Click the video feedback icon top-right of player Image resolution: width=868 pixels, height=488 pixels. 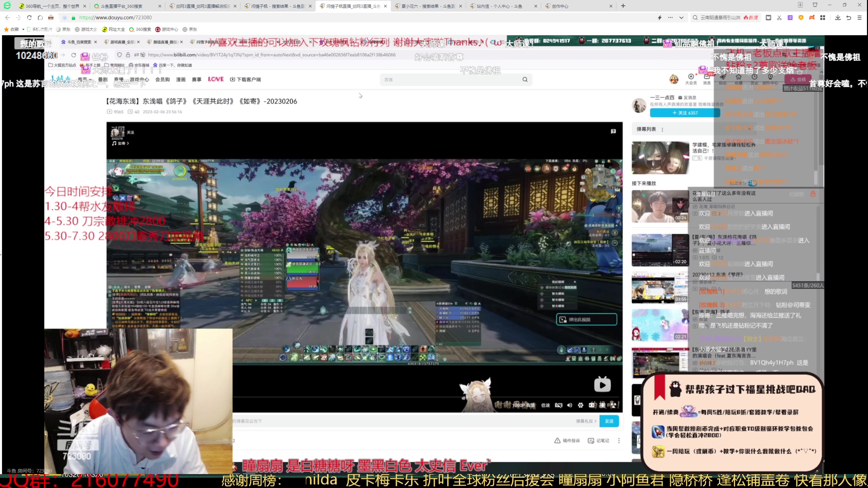613,131
